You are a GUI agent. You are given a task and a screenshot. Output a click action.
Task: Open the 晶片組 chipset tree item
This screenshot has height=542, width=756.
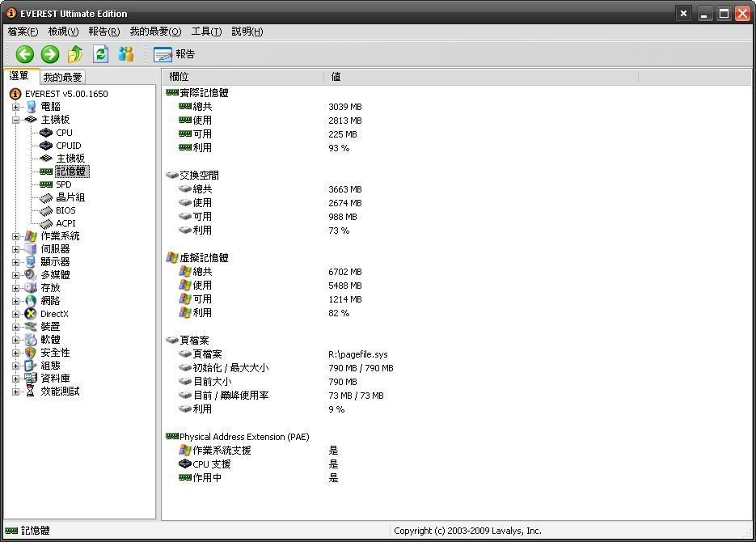pyautogui.click(x=70, y=197)
